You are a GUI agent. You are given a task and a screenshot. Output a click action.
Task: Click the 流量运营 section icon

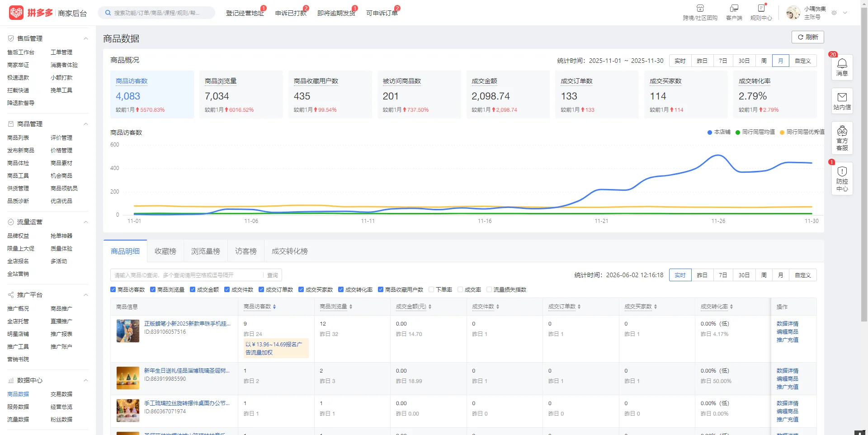(11, 222)
